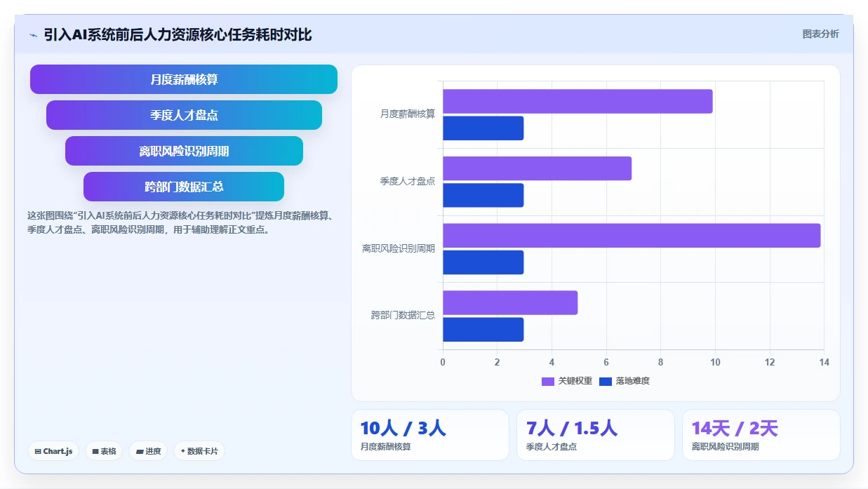868x489 pixels.
Task: Click the 14天 / 2天 data card
Action: click(x=761, y=435)
